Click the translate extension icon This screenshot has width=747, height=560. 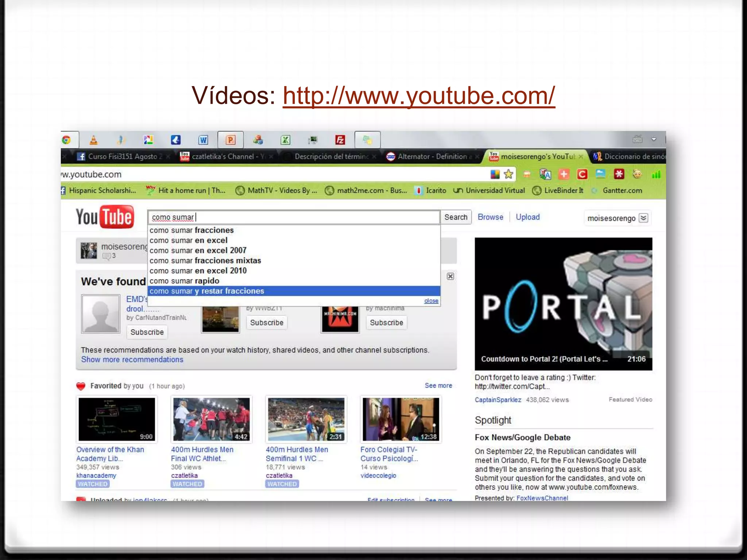(x=545, y=174)
